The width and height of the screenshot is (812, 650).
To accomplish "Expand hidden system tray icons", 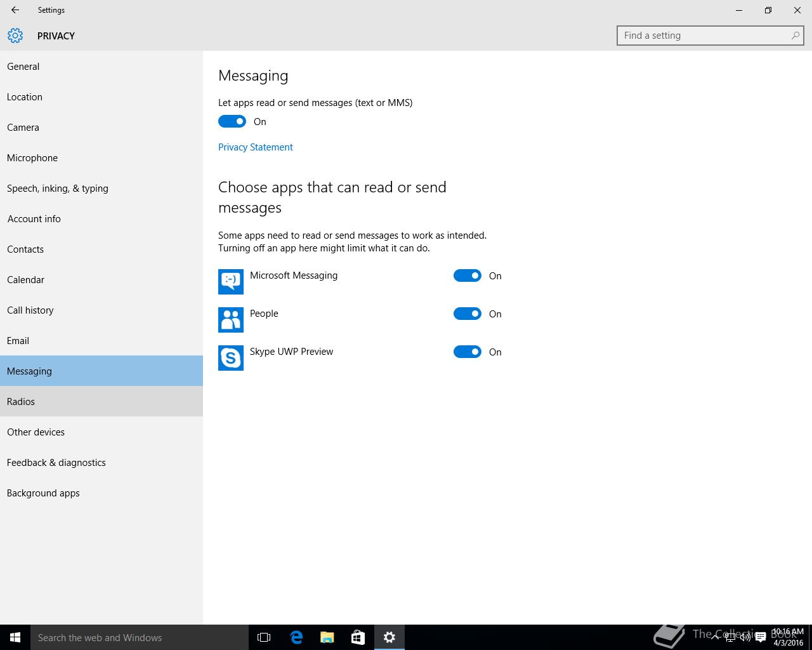I will click(x=715, y=637).
